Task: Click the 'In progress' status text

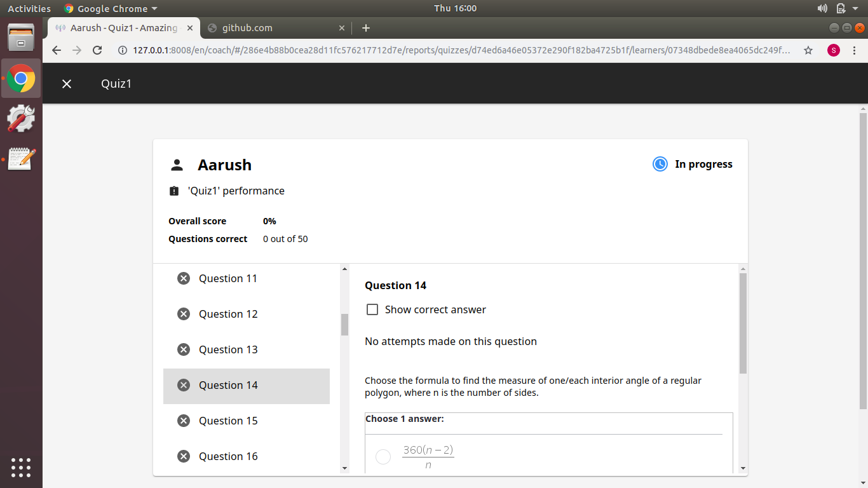Action: tap(703, 164)
